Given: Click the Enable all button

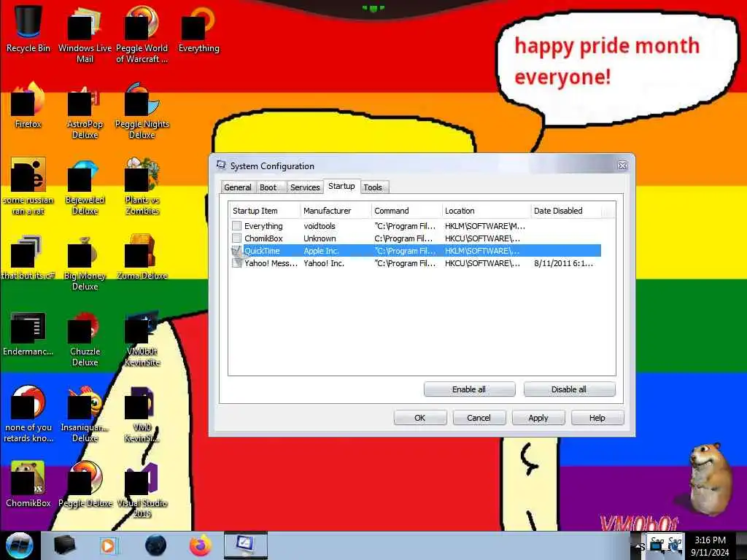Looking at the screenshot, I should click(469, 389).
